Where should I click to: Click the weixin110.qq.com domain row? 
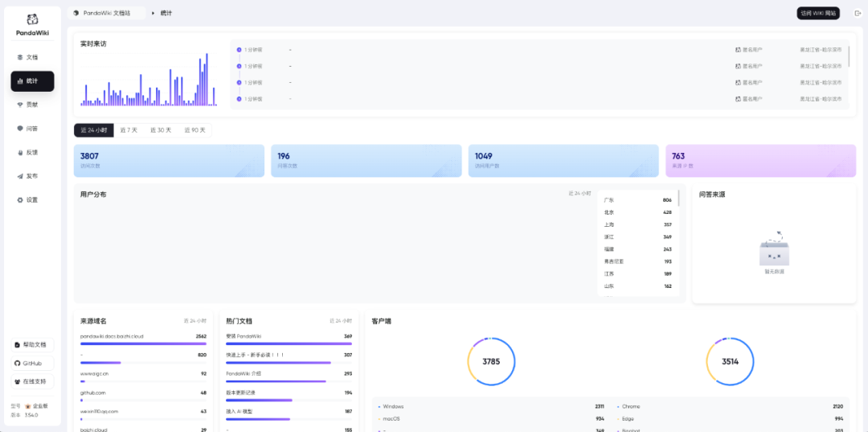[143, 414]
